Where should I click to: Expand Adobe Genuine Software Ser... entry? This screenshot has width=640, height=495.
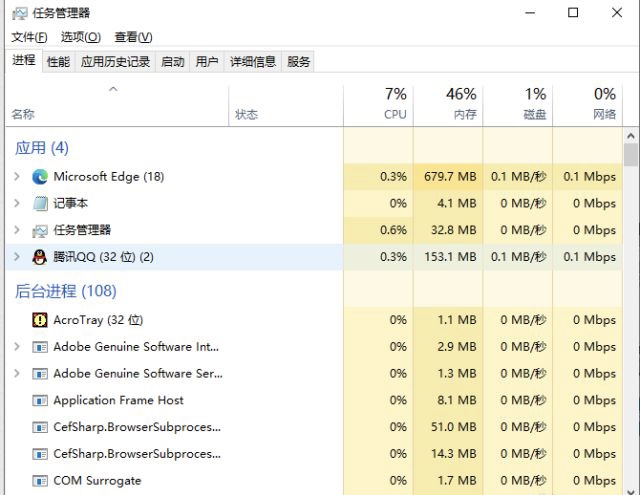[x=17, y=373]
